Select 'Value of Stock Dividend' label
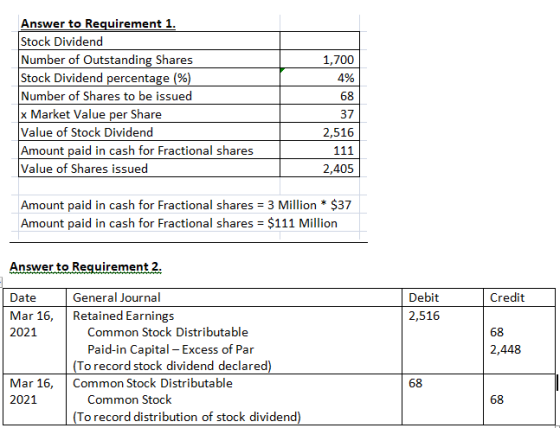560x428 pixels. (87, 133)
